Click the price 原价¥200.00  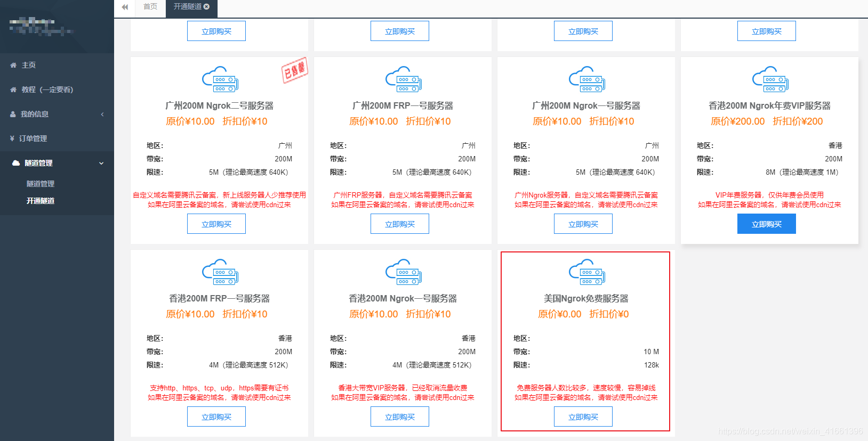(x=738, y=121)
